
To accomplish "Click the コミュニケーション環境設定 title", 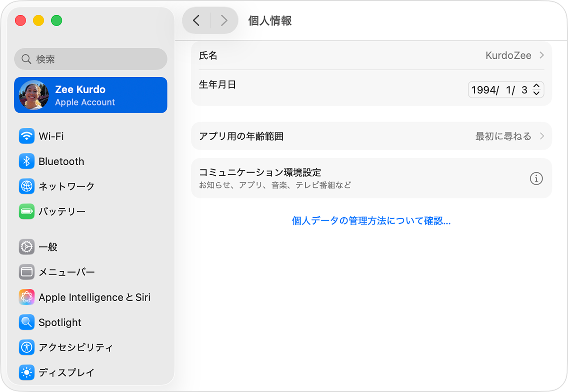I will pos(260,172).
